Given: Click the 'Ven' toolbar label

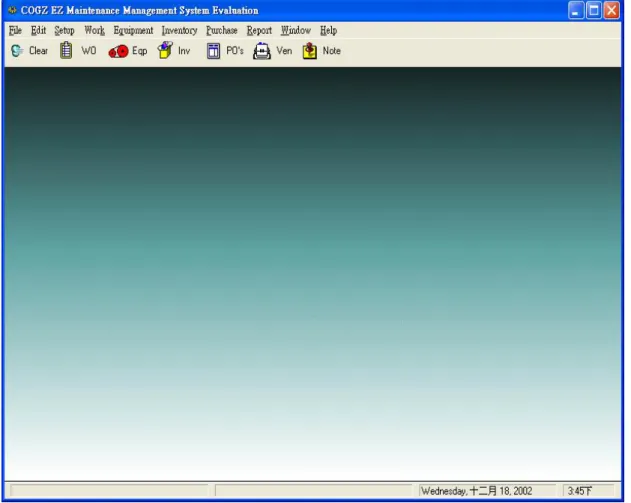Looking at the screenshot, I should (x=284, y=51).
